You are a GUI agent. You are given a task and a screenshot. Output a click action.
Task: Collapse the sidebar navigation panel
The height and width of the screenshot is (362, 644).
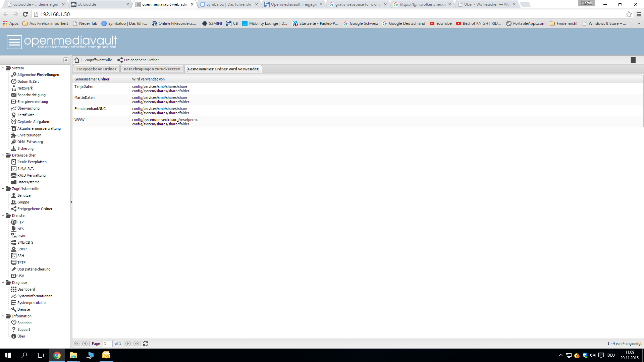coord(66,60)
